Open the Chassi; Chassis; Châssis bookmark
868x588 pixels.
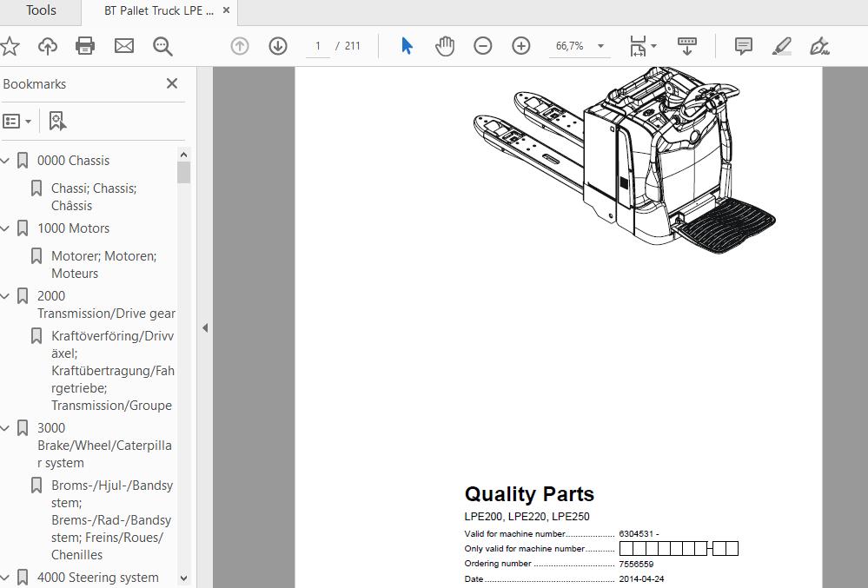pos(94,197)
